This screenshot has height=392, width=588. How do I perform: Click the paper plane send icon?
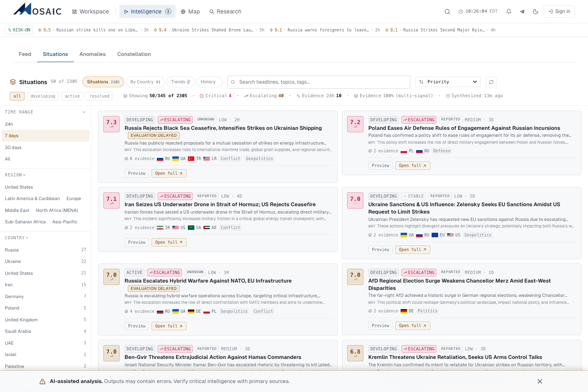[x=522, y=11]
